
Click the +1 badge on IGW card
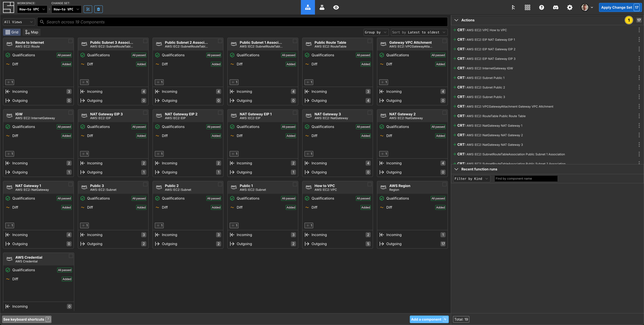click(10, 154)
